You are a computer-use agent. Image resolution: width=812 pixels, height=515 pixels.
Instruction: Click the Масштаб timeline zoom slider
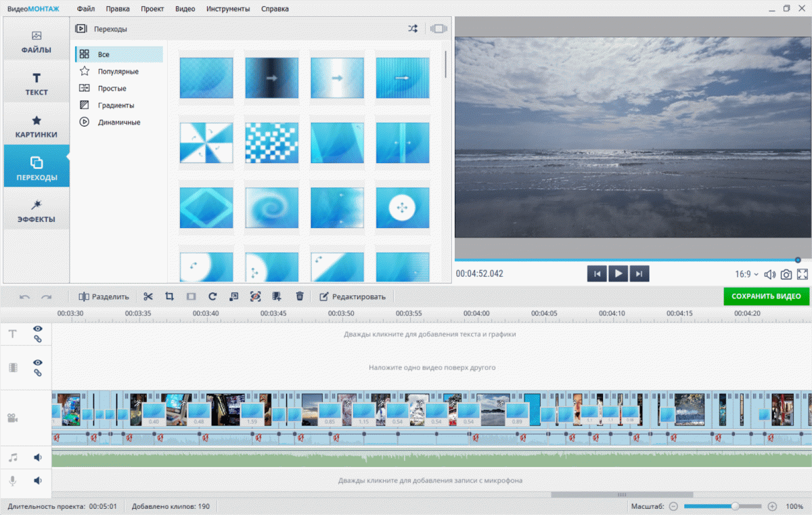point(723,506)
